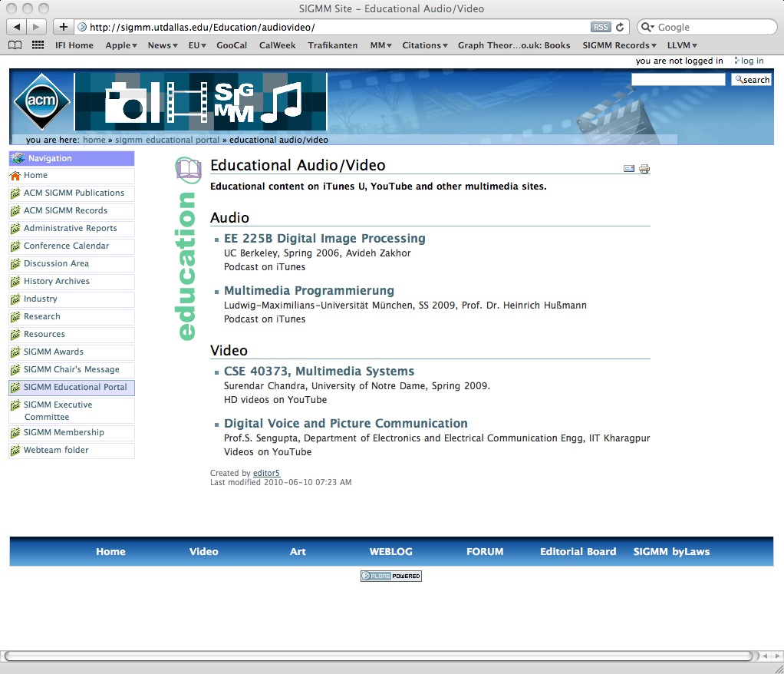Screen dimensions: 784x674
Task: Click the site search text field
Action: [x=677, y=80]
